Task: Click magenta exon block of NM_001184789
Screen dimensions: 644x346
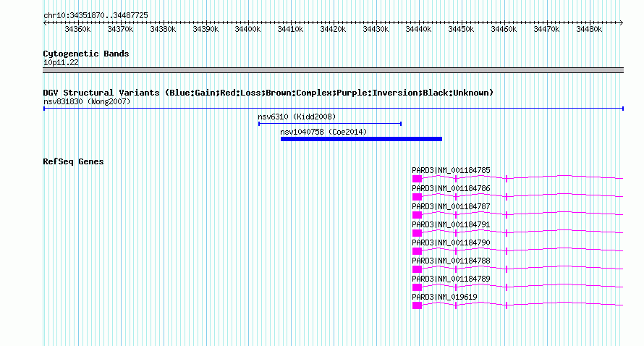Action: click(418, 287)
